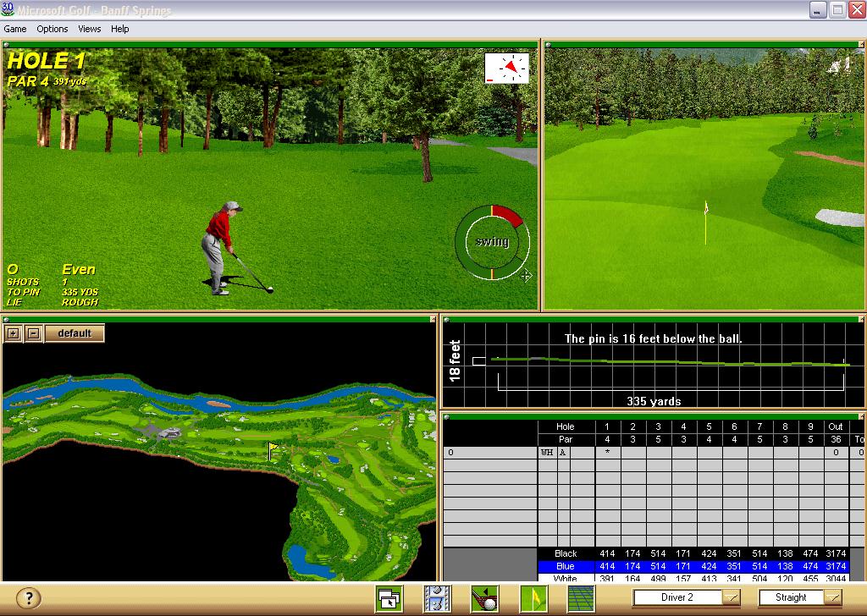Open the Help menu
The image size is (867, 616).
click(x=119, y=29)
